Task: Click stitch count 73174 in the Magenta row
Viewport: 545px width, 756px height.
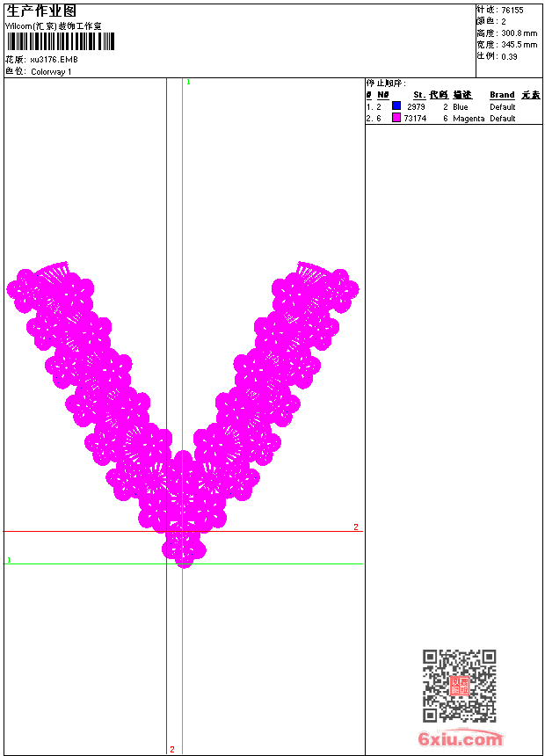Action: 415,119
